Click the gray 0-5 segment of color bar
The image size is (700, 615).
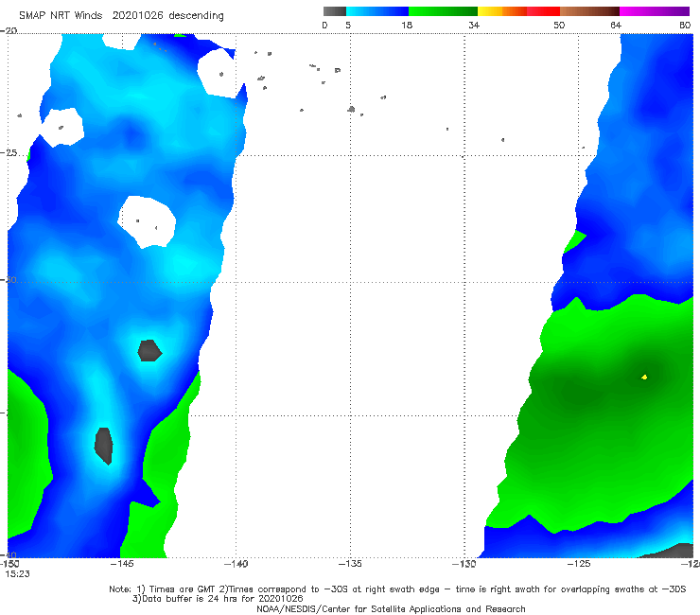[335, 11]
